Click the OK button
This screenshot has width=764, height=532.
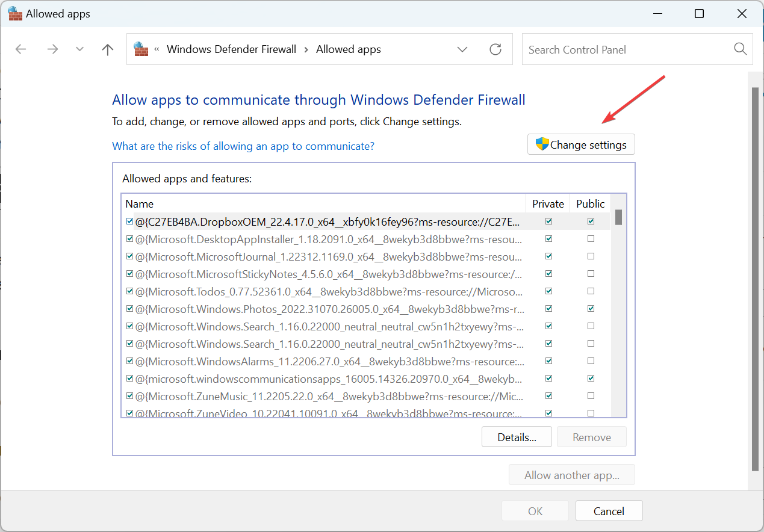[x=535, y=511]
